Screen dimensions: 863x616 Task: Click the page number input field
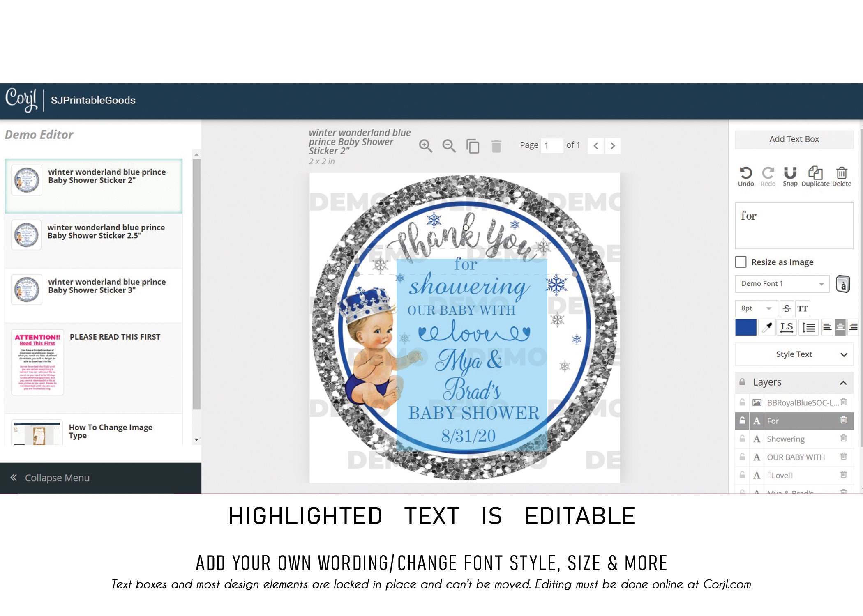click(551, 145)
